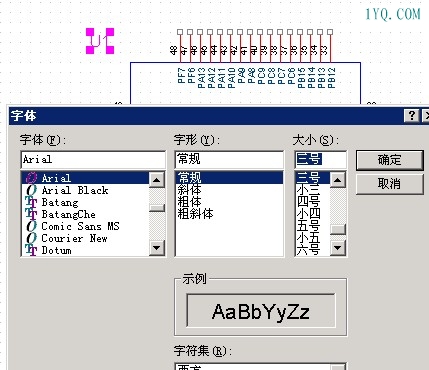Click font list scroll down arrow
The width and height of the screenshot is (429, 370).
[156, 248]
